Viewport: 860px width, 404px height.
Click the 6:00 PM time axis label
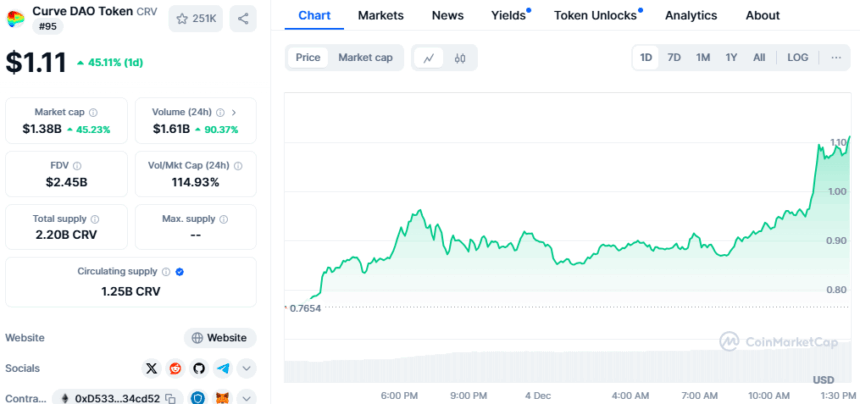(x=399, y=395)
